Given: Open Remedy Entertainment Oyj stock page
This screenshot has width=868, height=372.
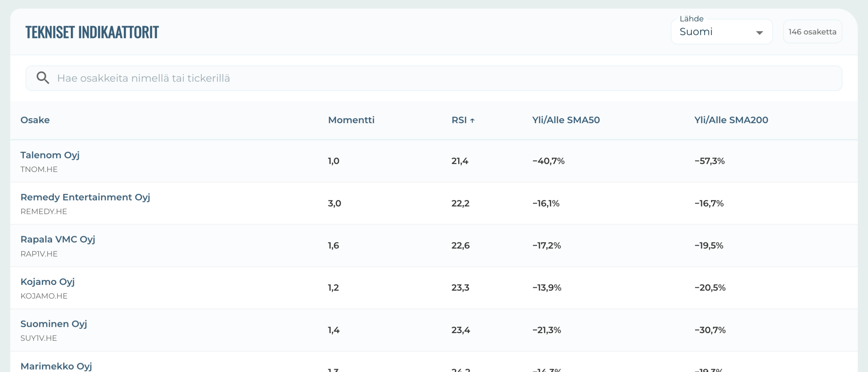Looking at the screenshot, I should [85, 197].
